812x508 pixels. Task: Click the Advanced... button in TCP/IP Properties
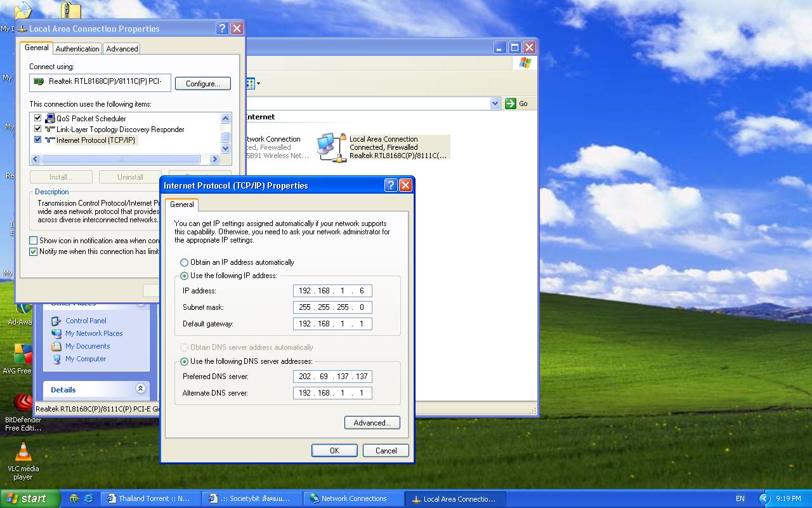coord(372,423)
